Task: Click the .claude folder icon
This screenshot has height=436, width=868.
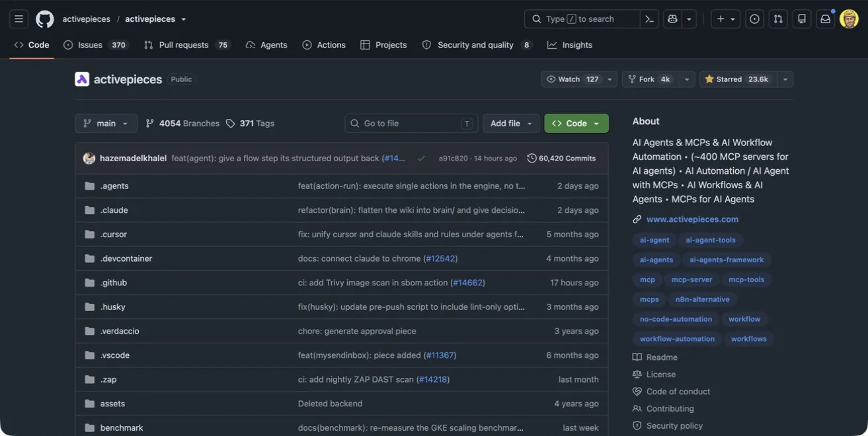Action: [x=90, y=210]
